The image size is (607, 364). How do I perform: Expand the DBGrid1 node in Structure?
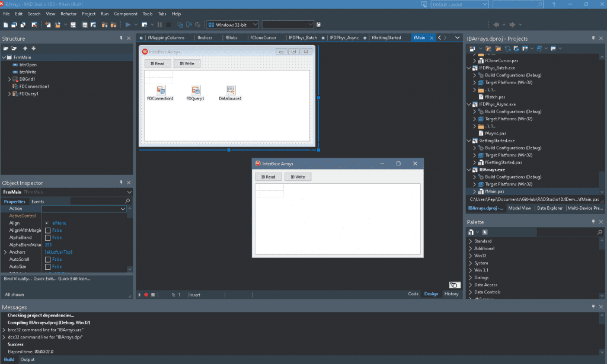[x=9, y=79]
